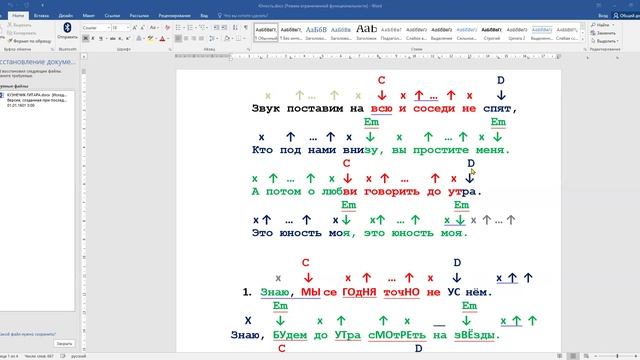Apply red font color
Screen dimensions: 640x360
(162, 38)
